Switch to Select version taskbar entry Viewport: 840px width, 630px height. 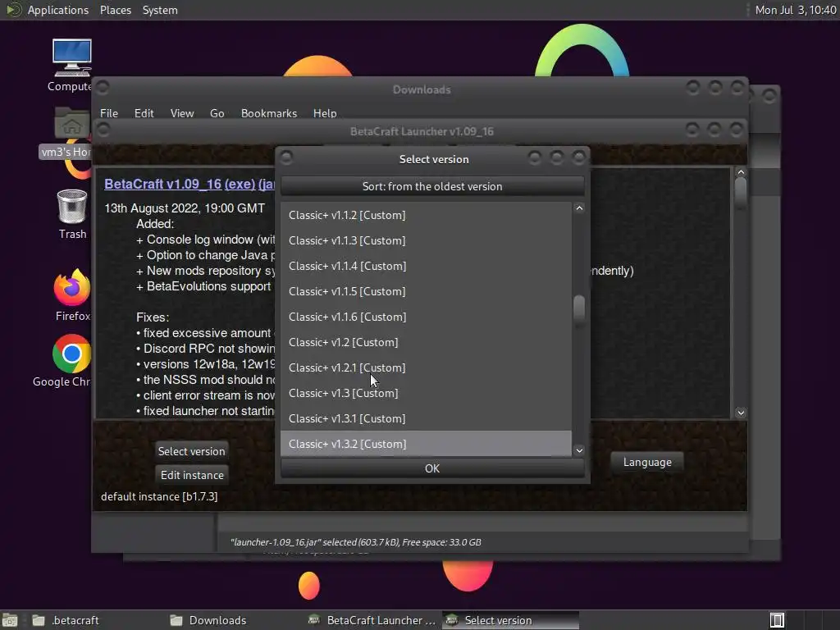point(510,620)
